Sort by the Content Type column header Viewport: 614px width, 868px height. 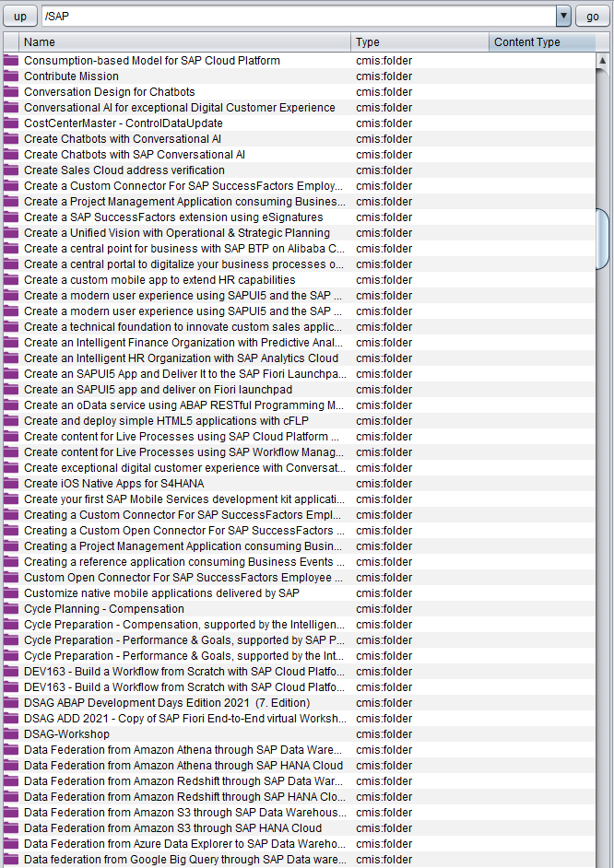[542, 42]
